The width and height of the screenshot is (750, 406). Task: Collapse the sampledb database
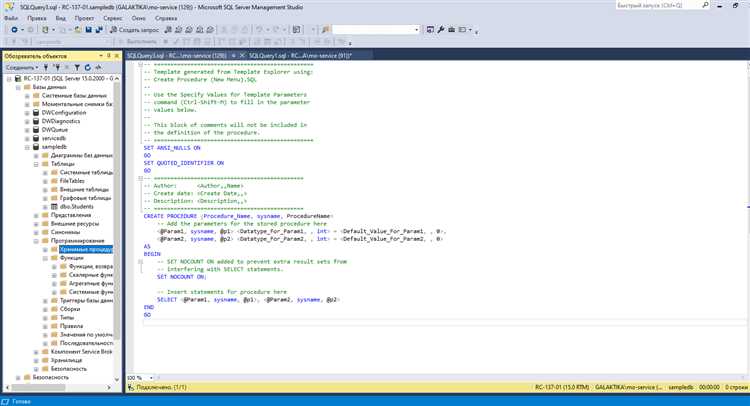27,147
